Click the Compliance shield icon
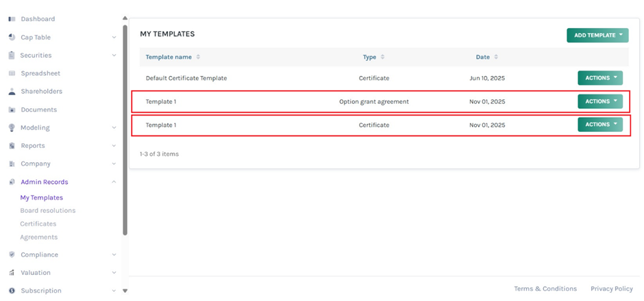Image resolution: width=644 pixels, height=301 pixels. [12, 254]
